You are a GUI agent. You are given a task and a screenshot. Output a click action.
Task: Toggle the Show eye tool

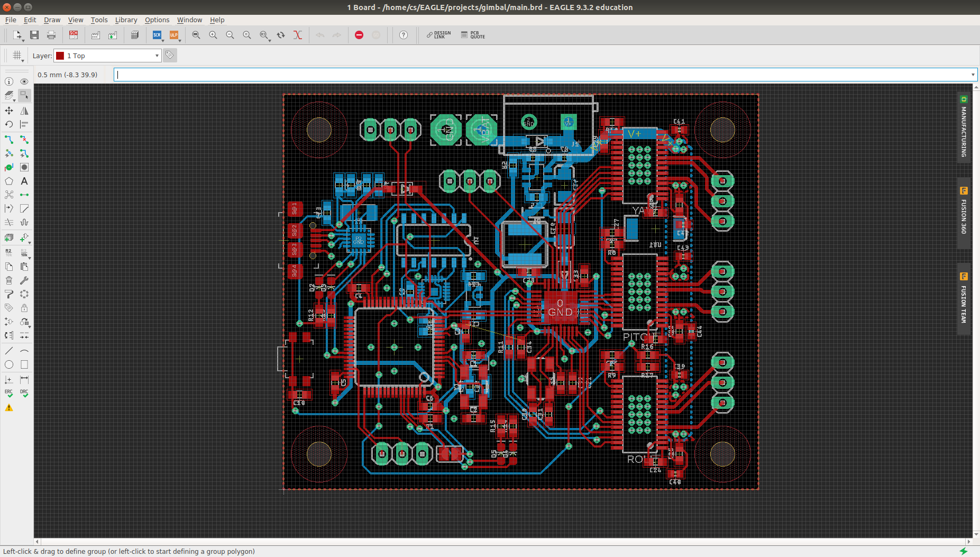click(x=24, y=81)
